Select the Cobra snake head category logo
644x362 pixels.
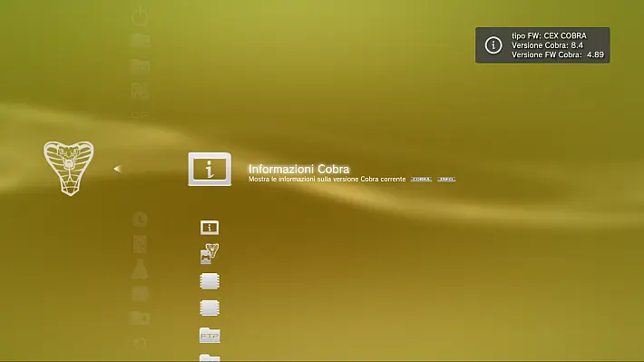pos(69,169)
